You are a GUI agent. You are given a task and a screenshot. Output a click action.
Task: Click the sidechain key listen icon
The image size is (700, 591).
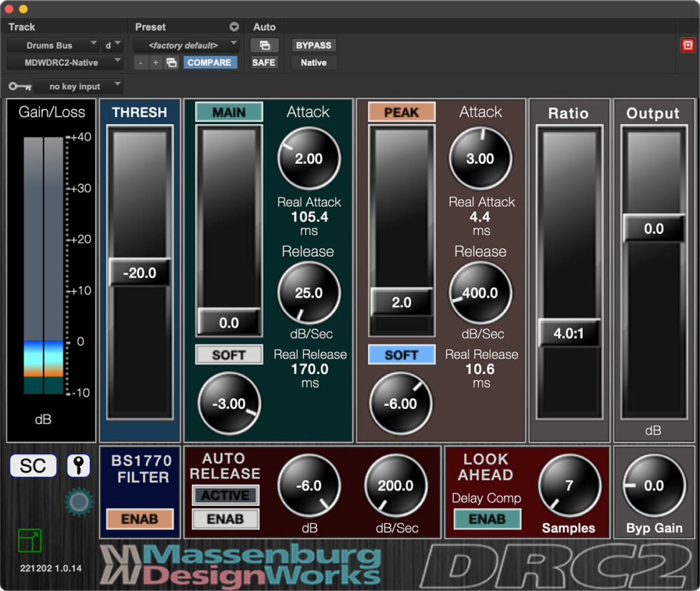pos(79,465)
